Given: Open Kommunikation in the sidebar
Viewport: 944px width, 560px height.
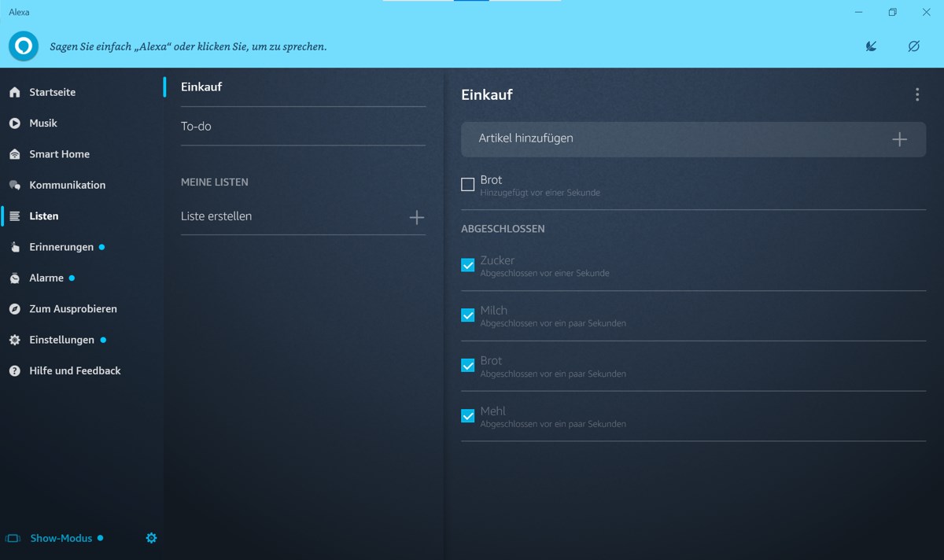Looking at the screenshot, I should [68, 185].
